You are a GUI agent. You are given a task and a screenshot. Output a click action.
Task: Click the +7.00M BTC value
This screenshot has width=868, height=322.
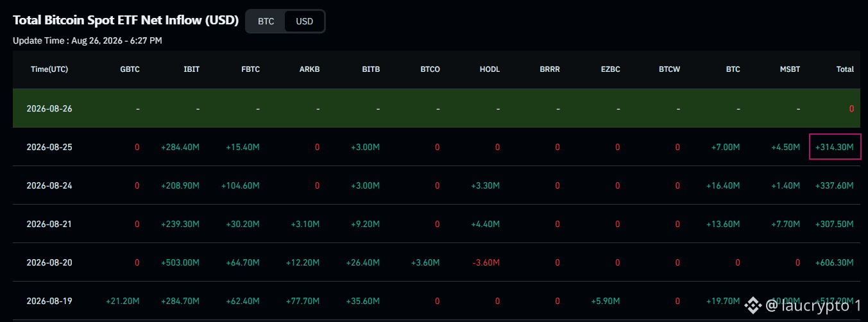click(726, 148)
